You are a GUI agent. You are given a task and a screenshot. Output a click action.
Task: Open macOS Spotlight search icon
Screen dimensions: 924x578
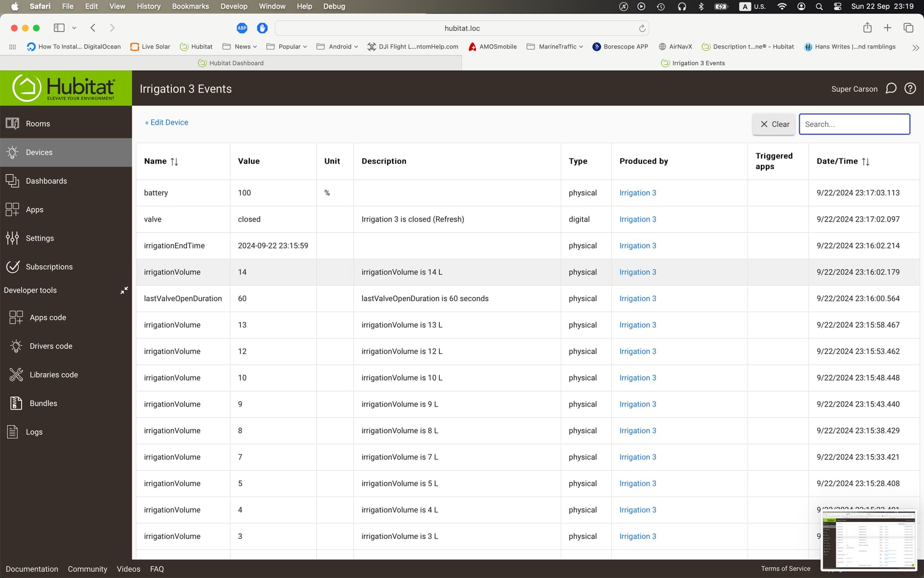pyautogui.click(x=819, y=6)
